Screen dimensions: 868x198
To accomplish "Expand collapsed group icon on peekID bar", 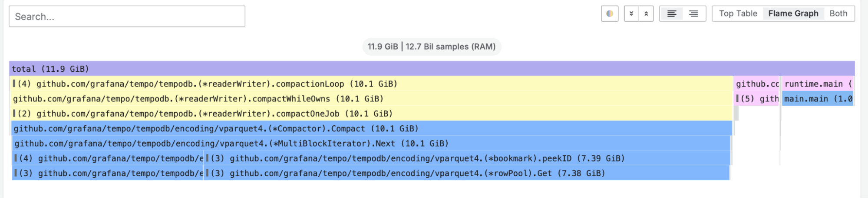I will point(208,158).
